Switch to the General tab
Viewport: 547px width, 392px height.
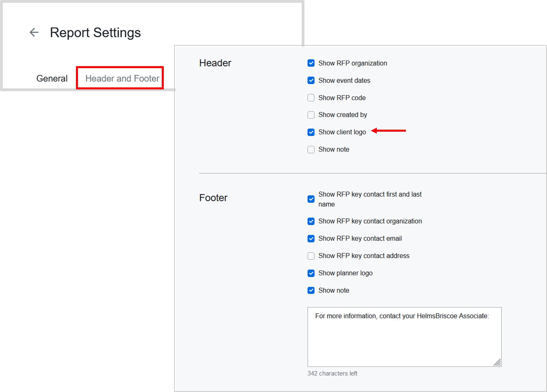click(52, 78)
